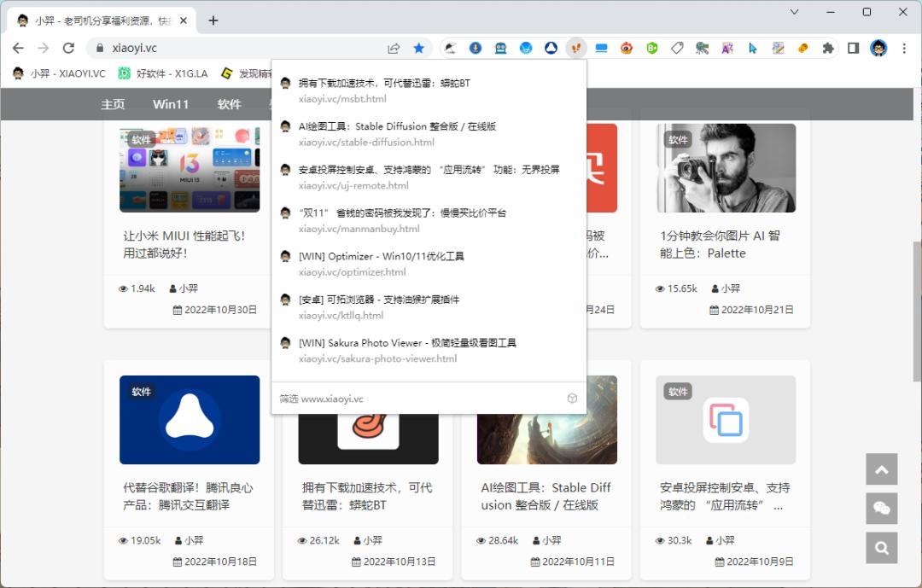922x588 pixels.
Task: Open the Sina Weibo extension icon
Action: click(627, 48)
